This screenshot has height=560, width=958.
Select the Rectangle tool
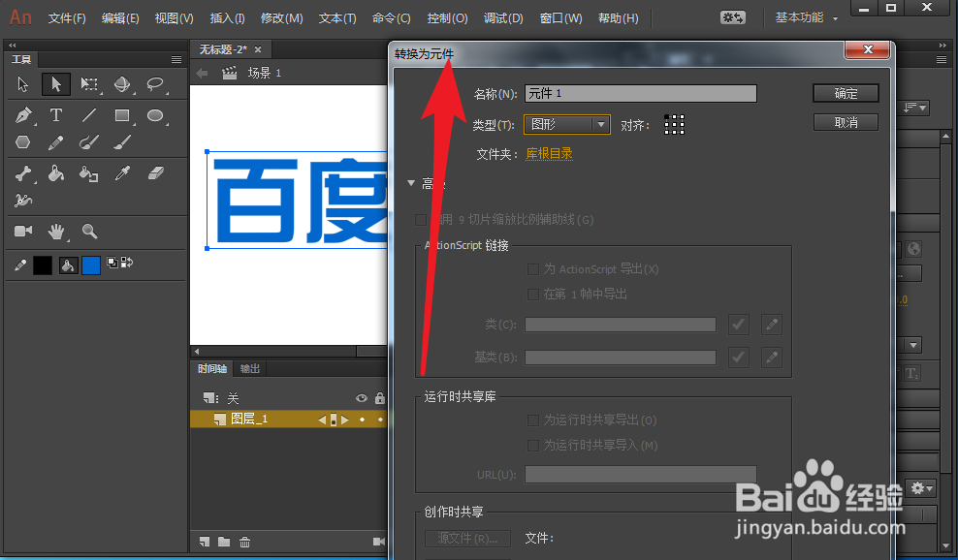pyautogui.click(x=122, y=114)
